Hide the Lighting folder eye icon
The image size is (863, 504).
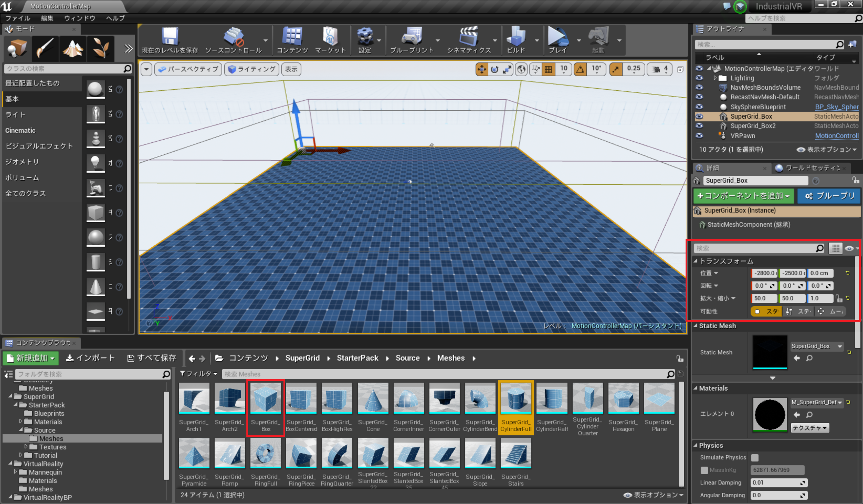coord(699,78)
